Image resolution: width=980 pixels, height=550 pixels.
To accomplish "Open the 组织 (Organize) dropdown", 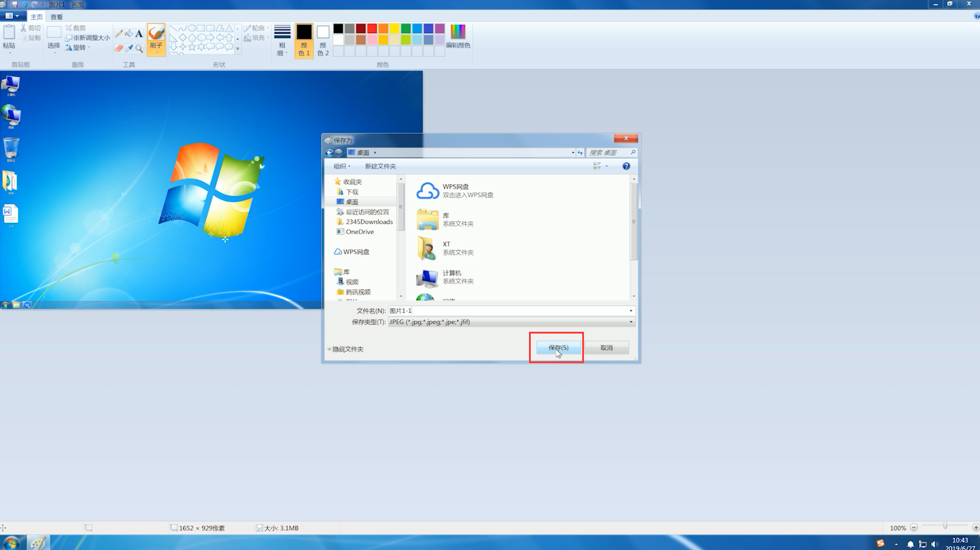I will 342,166.
